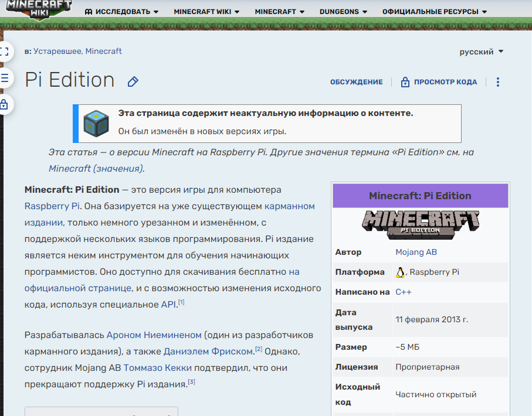Open the Dungeons navigation dropdown

coord(343,12)
